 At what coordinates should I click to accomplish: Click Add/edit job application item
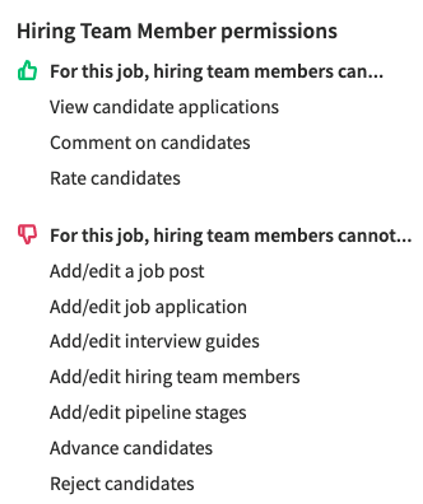click(148, 307)
